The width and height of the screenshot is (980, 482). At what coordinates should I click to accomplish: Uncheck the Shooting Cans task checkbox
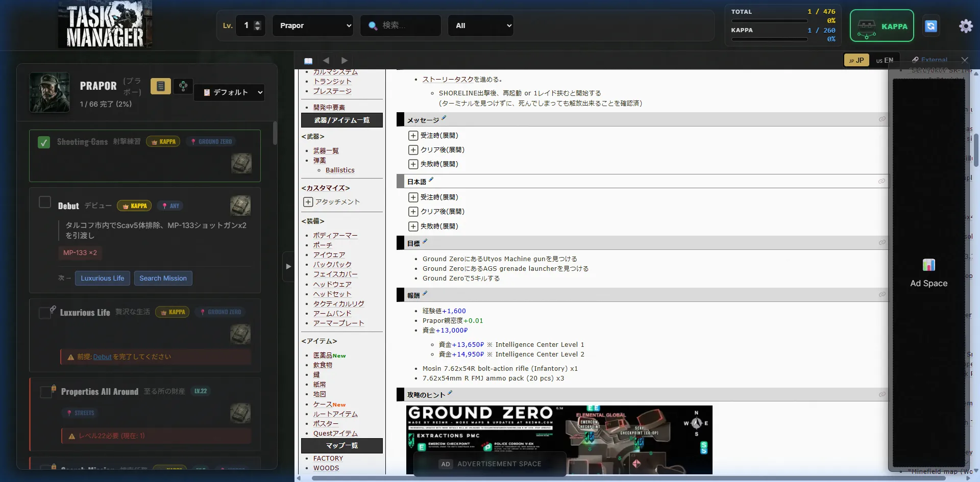tap(44, 142)
